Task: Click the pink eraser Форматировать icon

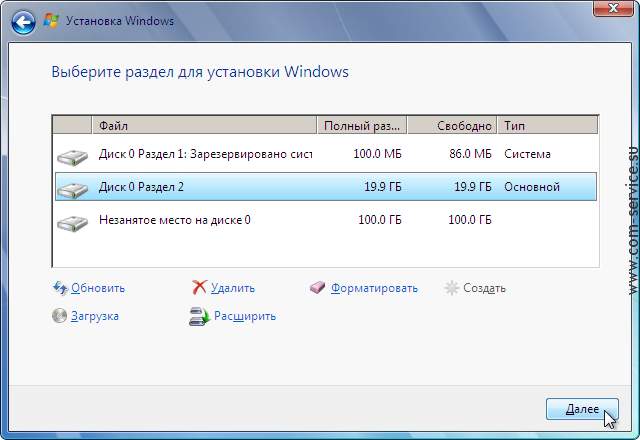Action: coord(318,288)
